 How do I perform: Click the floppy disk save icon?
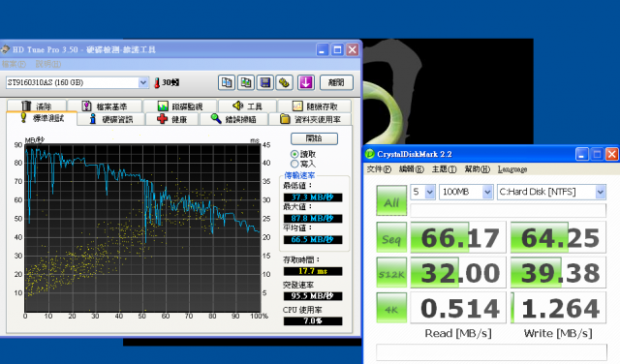(264, 82)
